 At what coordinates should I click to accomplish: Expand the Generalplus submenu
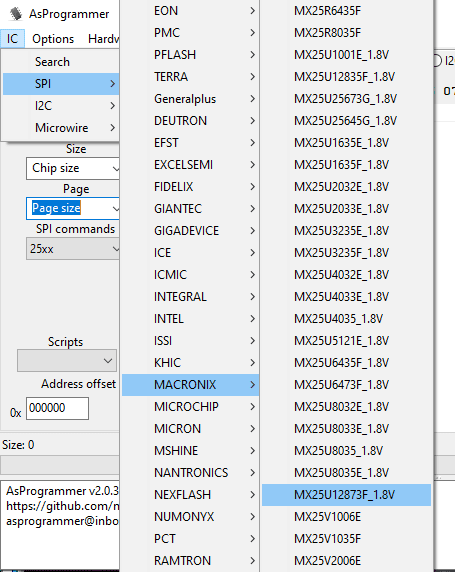pyautogui.click(x=190, y=98)
